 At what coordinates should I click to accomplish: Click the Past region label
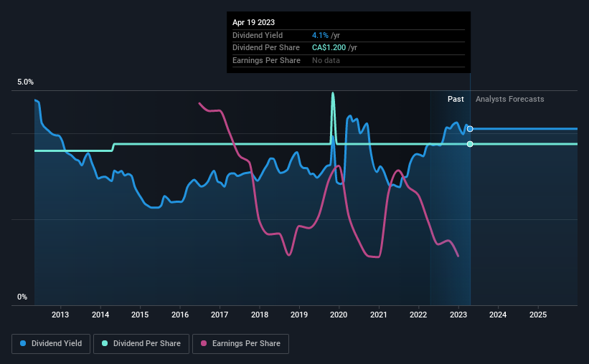tap(456, 99)
